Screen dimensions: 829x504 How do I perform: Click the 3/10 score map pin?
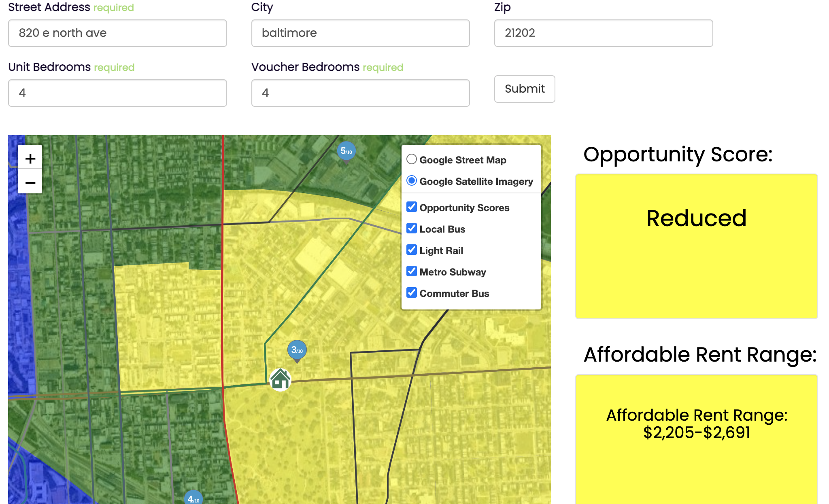click(297, 350)
